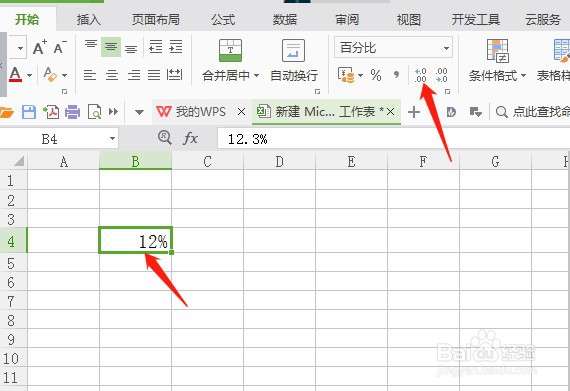The image size is (570, 391).
Task: Open the 页面布局 tab
Action: (x=156, y=20)
